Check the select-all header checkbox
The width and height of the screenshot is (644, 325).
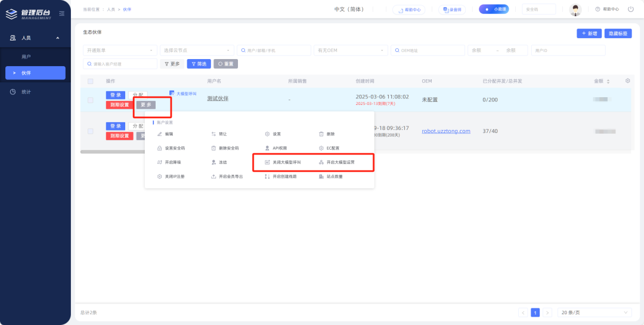[91, 81]
